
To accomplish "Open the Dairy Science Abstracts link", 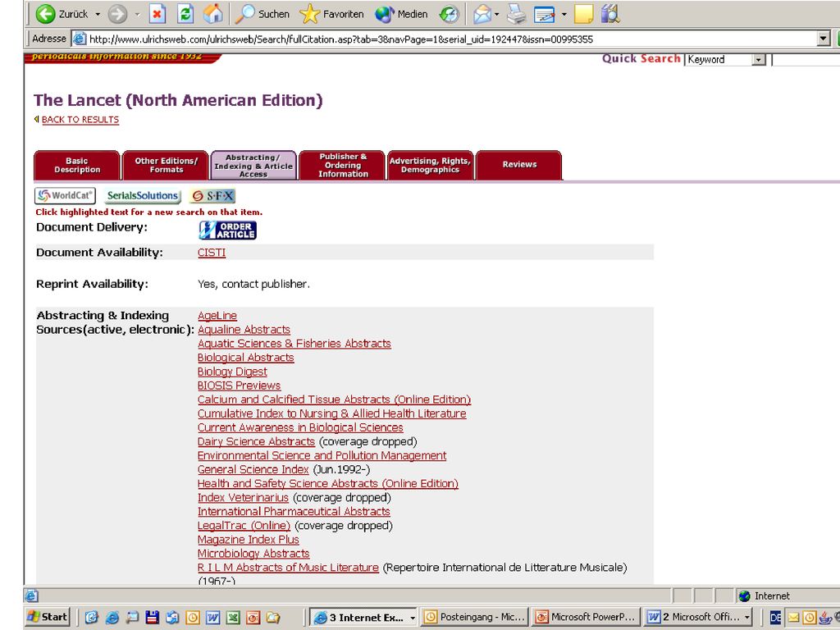I will [x=256, y=441].
